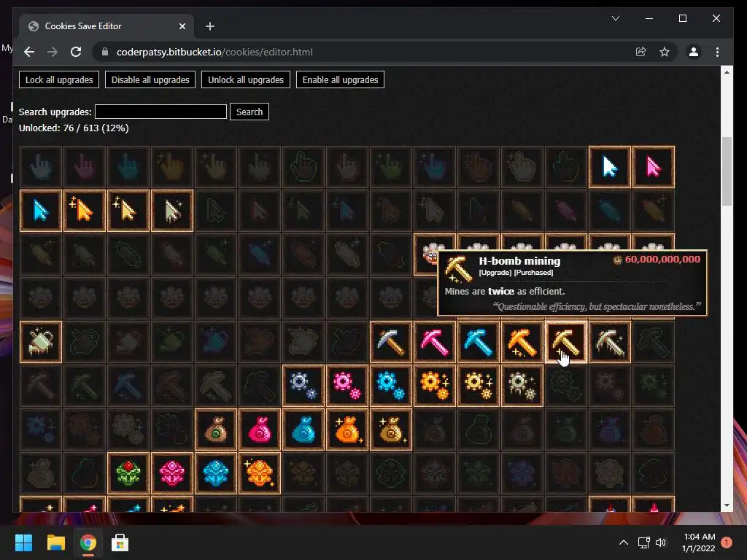Screen dimensions: 747x560
Task: Focus the Search upgrades text field
Action: pyautogui.click(x=161, y=112)
